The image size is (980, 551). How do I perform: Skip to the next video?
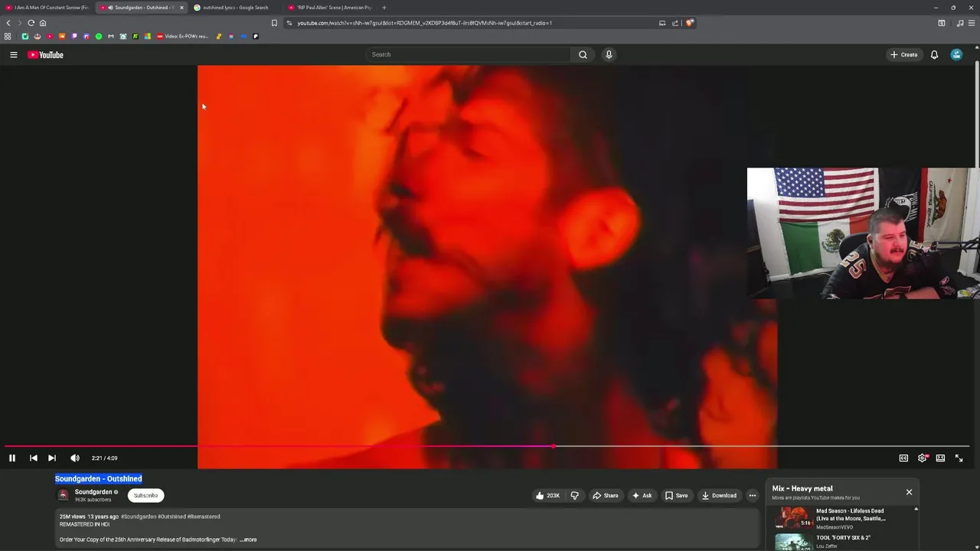click(52, 458)
